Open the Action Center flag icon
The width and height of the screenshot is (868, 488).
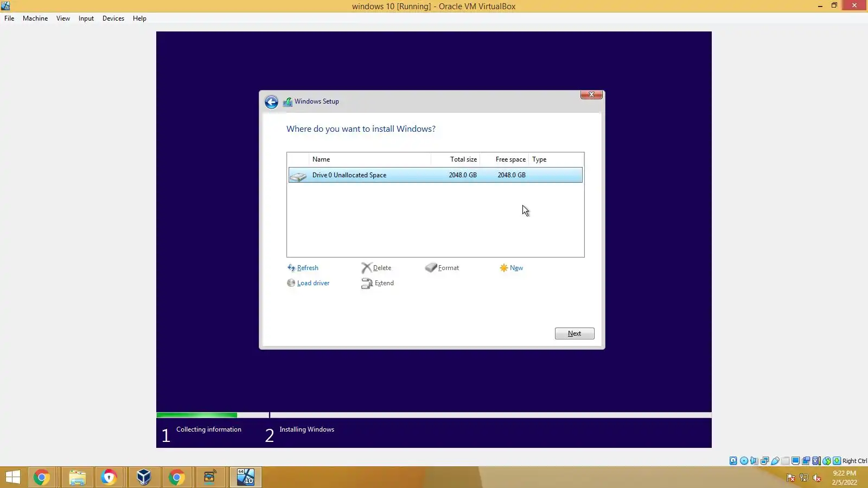pos(791,478)
